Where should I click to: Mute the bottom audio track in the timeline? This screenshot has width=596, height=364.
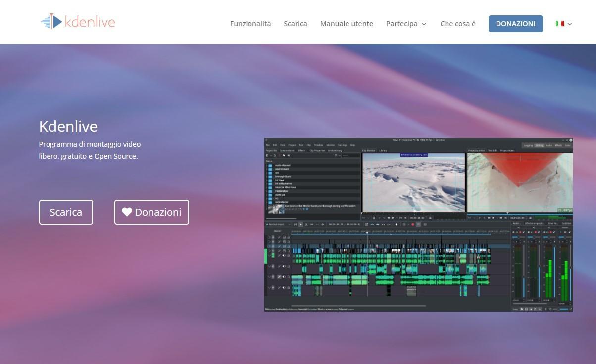click(x=284, y=287)
